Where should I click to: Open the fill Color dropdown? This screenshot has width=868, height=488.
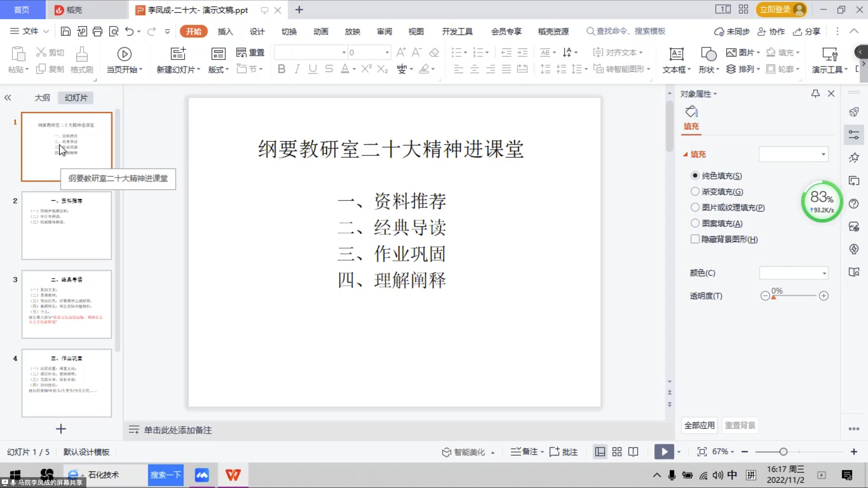tap(794, 273)
